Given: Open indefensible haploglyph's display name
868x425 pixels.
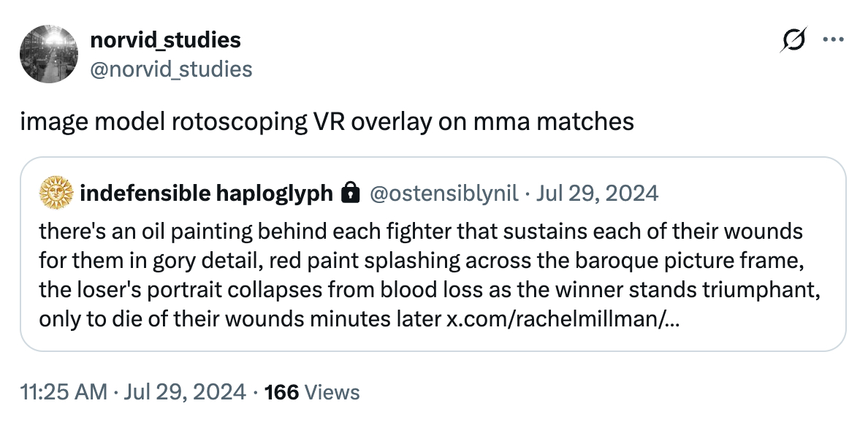Looking at the screenshot, I should 206,193.
